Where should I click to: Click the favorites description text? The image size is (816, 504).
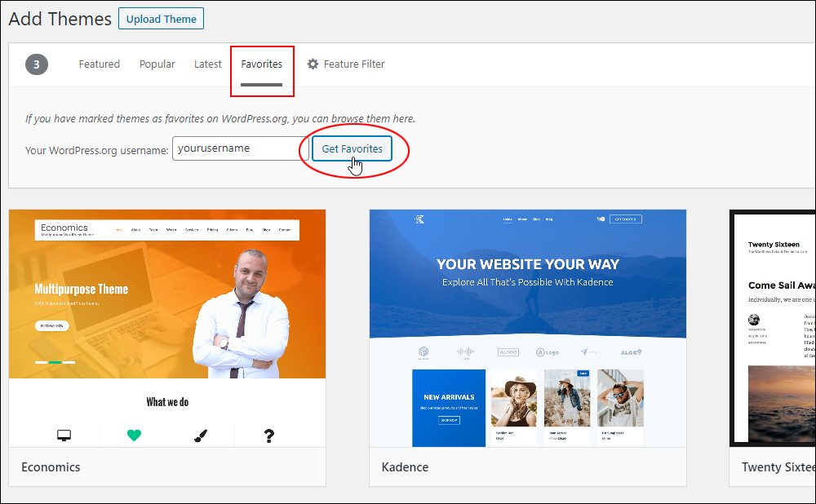[220, 118]
